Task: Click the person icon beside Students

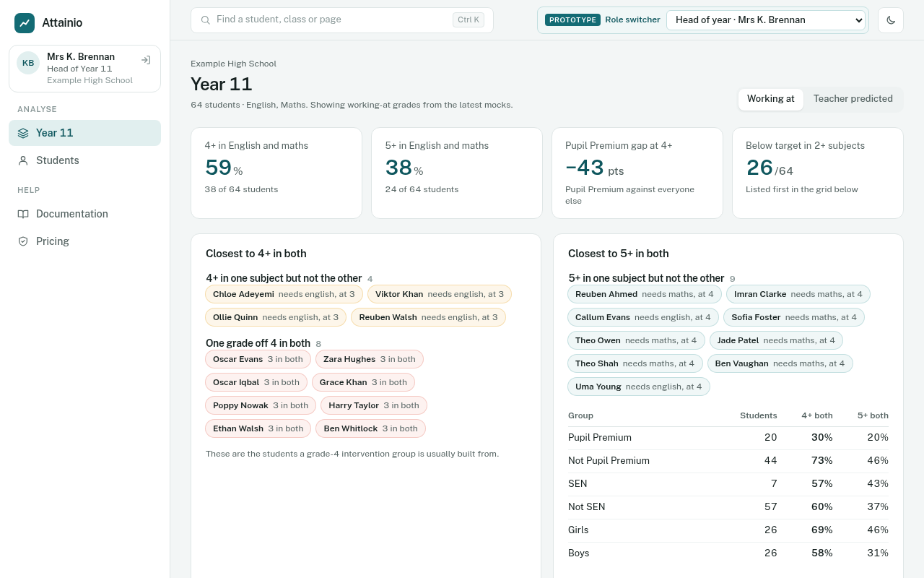Action: point(23,160)
